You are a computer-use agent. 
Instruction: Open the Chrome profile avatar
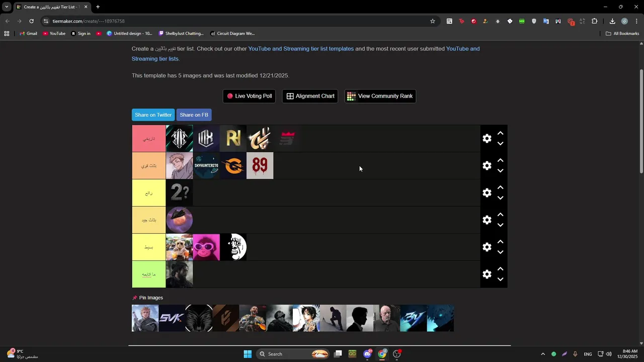[x=624, y=21]
